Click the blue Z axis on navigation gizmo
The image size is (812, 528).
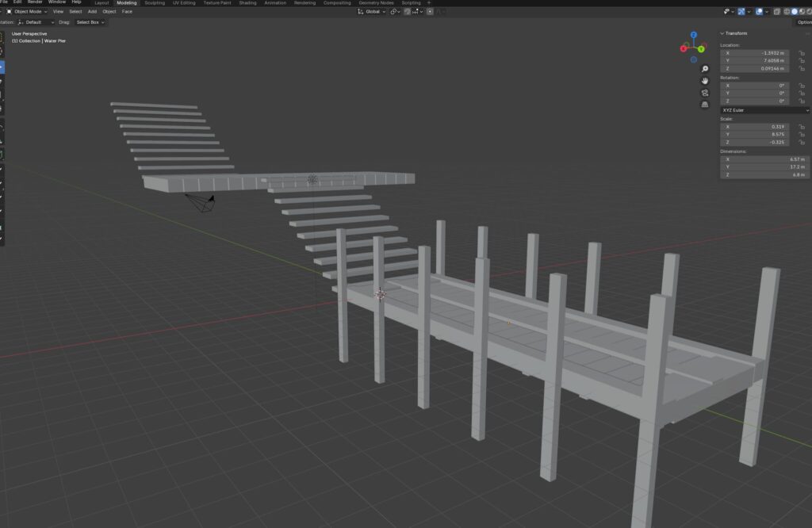pyautogui.click(x=693, y=35)
